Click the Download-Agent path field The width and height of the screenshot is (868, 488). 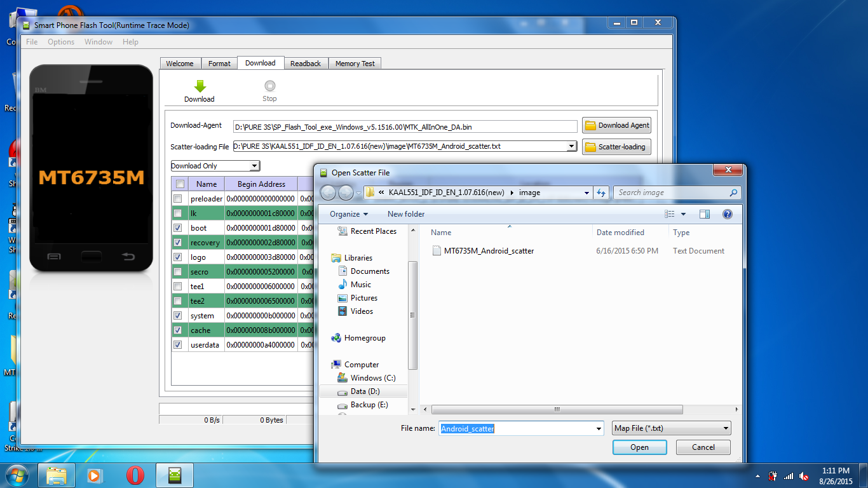tap(405, 126)
